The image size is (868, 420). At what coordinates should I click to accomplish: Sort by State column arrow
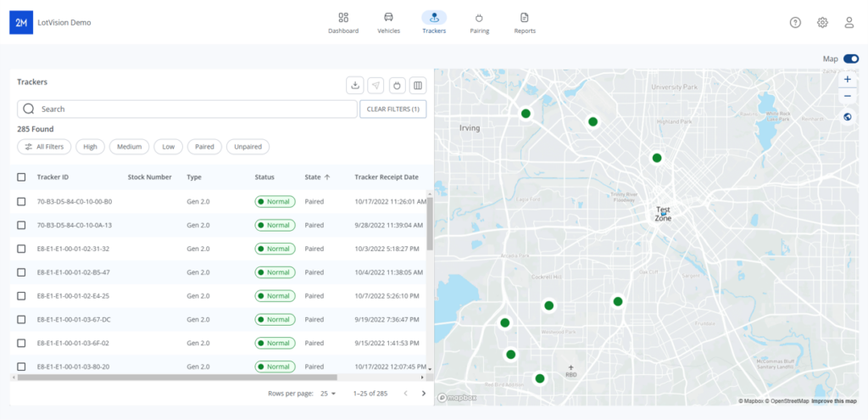327,177
